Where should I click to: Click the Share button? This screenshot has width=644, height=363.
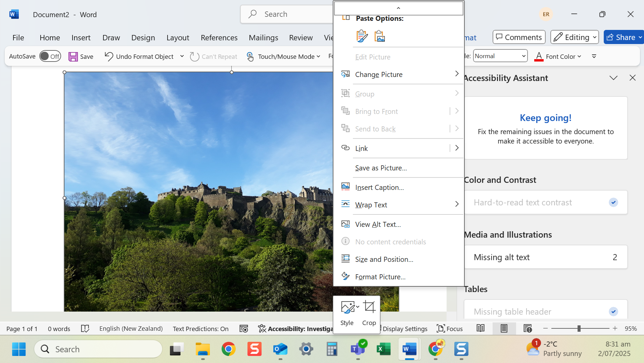click(624, 37)
